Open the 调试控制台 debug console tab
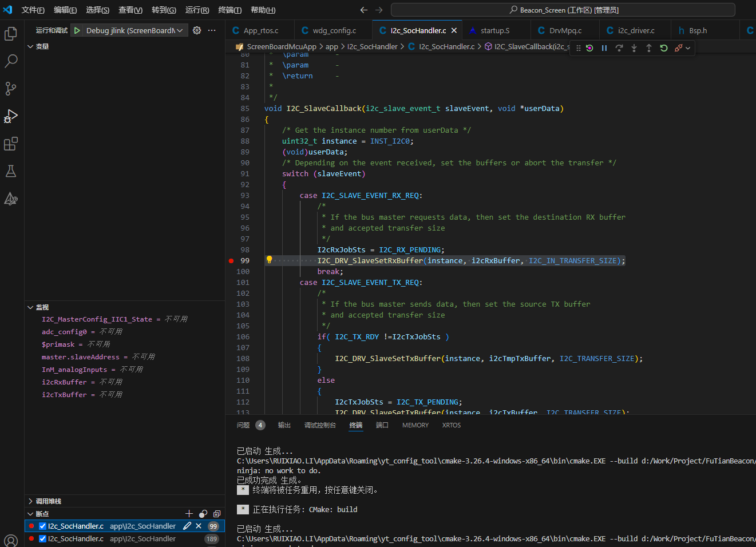This screenshot has width=756, height=547. (320, 425)
